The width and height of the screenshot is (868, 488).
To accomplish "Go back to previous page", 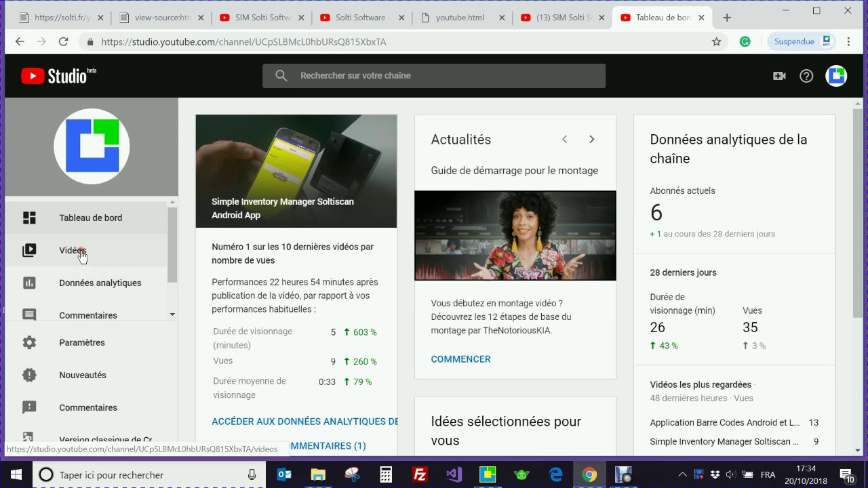I will click(x=20, y=41).
